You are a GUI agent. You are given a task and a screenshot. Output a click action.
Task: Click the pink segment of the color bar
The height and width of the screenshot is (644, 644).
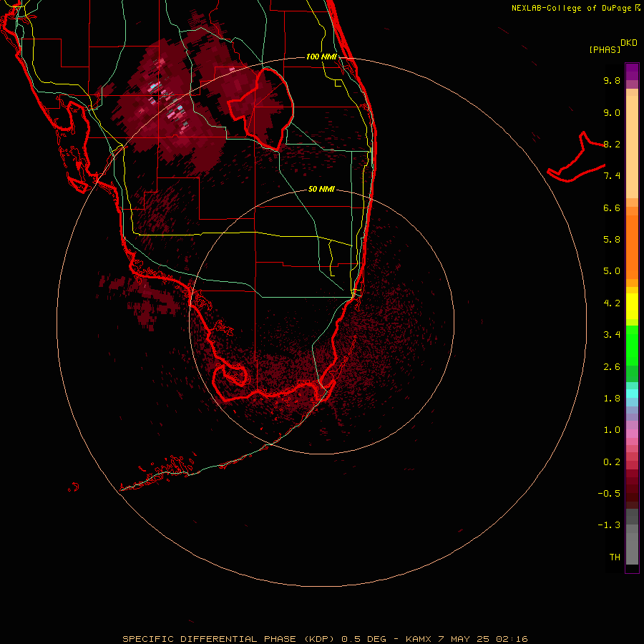click(632, 434)
